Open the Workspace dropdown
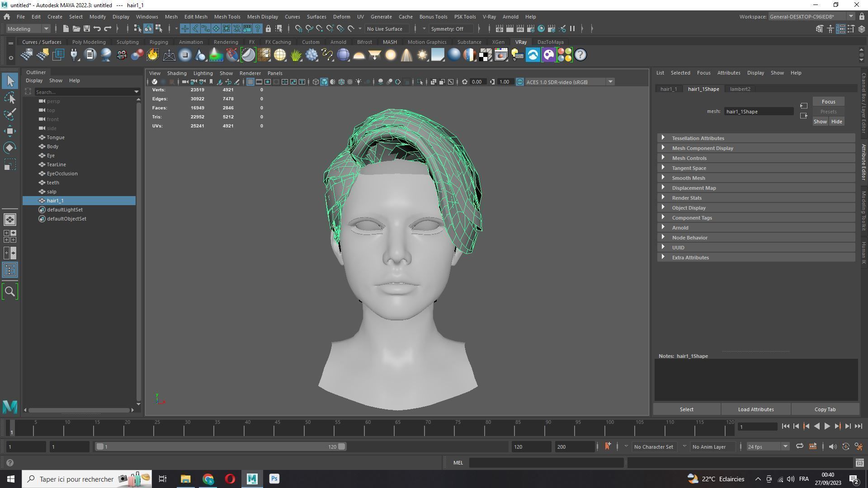868x488 pixels. (x=811, y=17)
